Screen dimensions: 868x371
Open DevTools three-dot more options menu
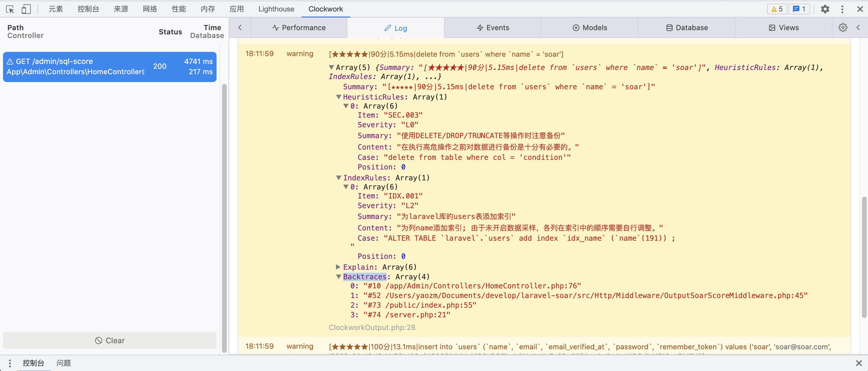[842, 9]
